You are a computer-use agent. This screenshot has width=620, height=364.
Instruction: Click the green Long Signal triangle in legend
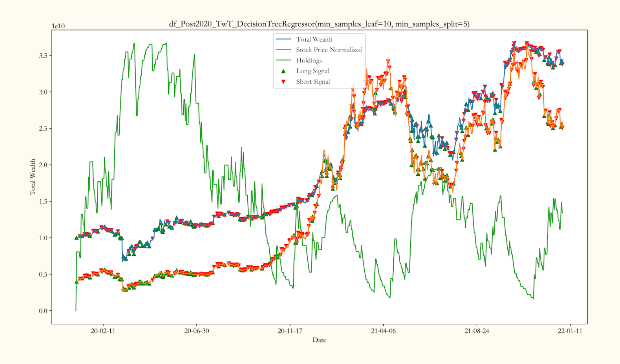[x=283, y=71]
